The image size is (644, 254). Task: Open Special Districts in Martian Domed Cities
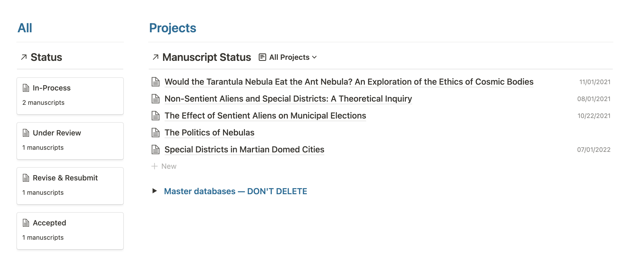pyautogui.click(x=244, y=149)
